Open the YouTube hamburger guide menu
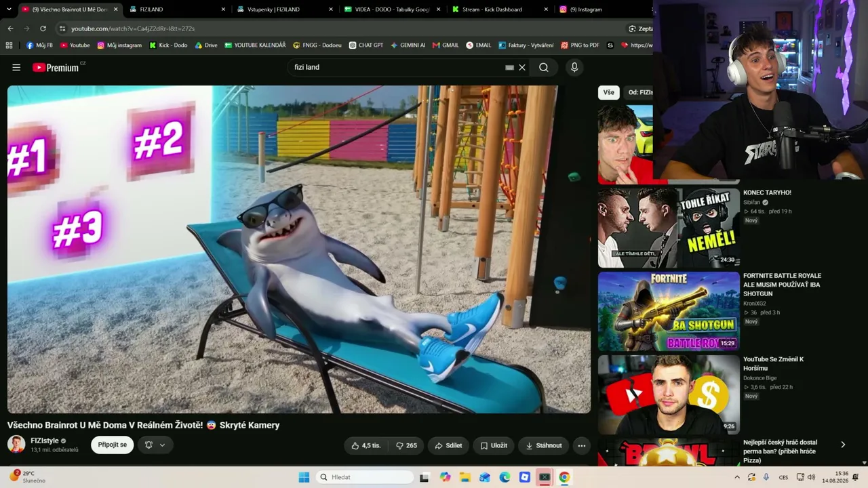The width and height of the screenshot is (868, 488). [16, 67]
